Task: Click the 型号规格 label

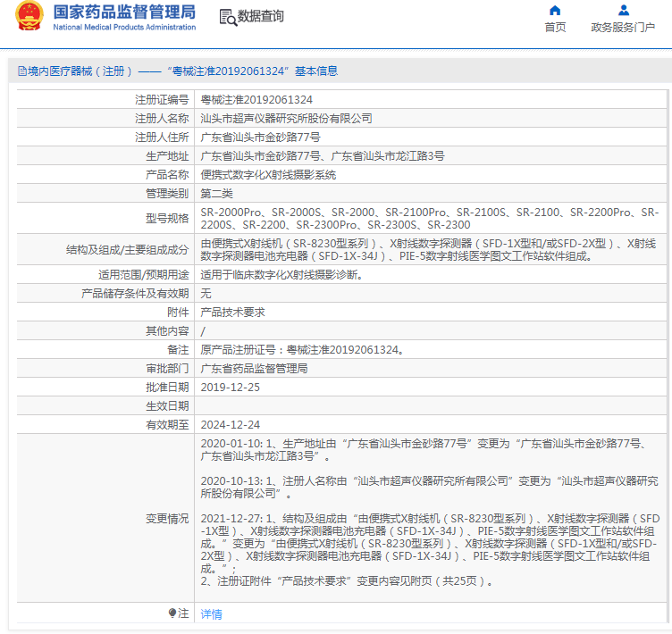Action: click(x=167, y=219)
